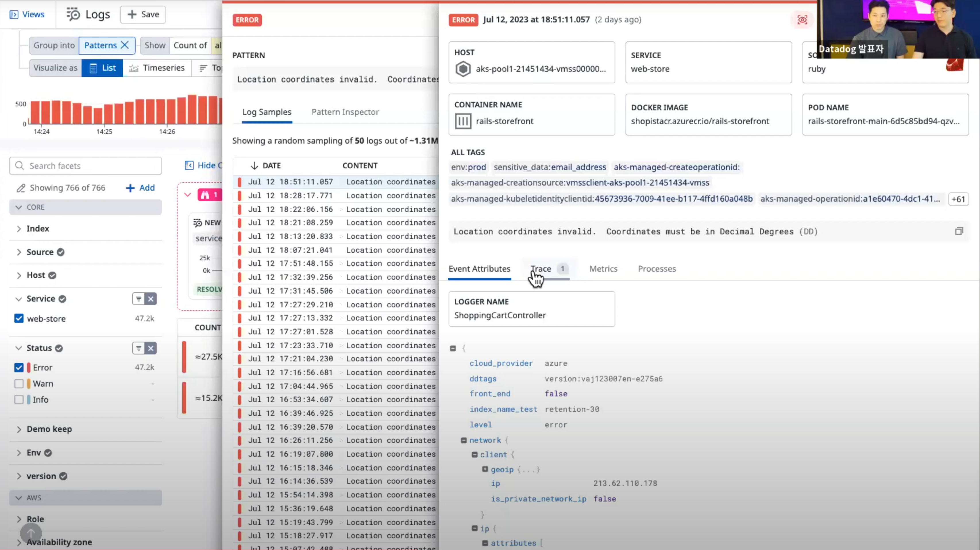980x550 pixels.
Task: Uncheck the web-store service checkbox
Action: click(19, 318)
